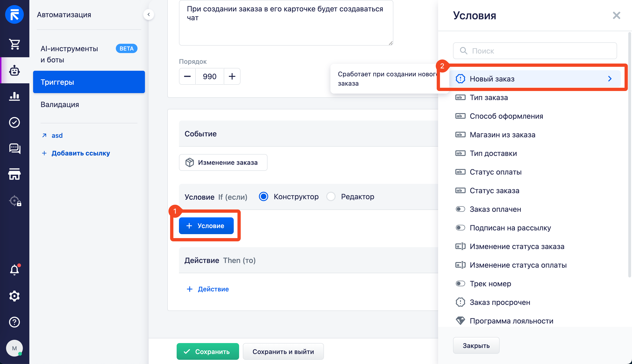Expand the Новый заказ condition chevron

tap(610, 79)
